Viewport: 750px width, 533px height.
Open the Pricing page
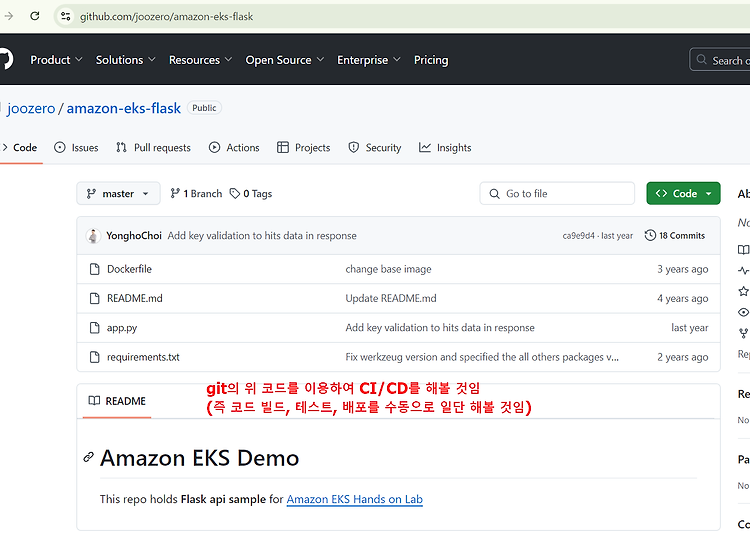tap(431, 60)
